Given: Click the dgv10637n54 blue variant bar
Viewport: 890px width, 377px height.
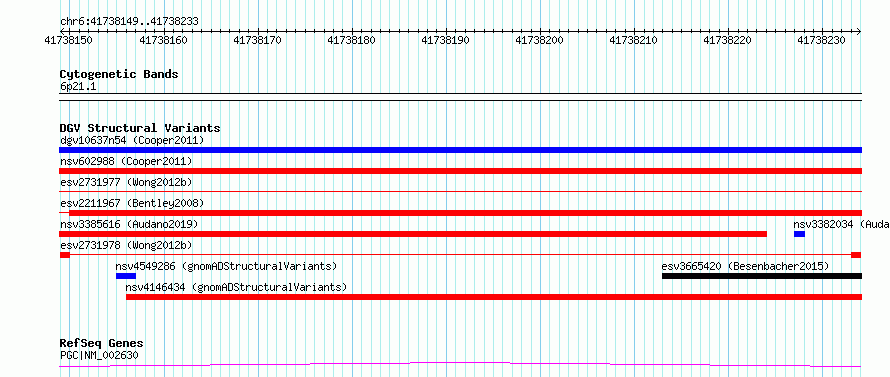Looking at the screenshot, I should click(460, 150).
